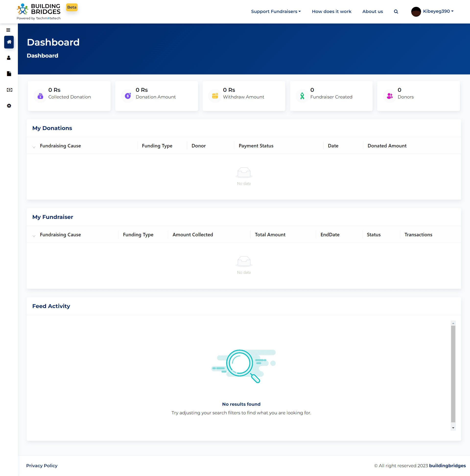Viewport: 470px width, 476px height.
Task: Click the Fundraiser Created label
Action: pos(331,97)
